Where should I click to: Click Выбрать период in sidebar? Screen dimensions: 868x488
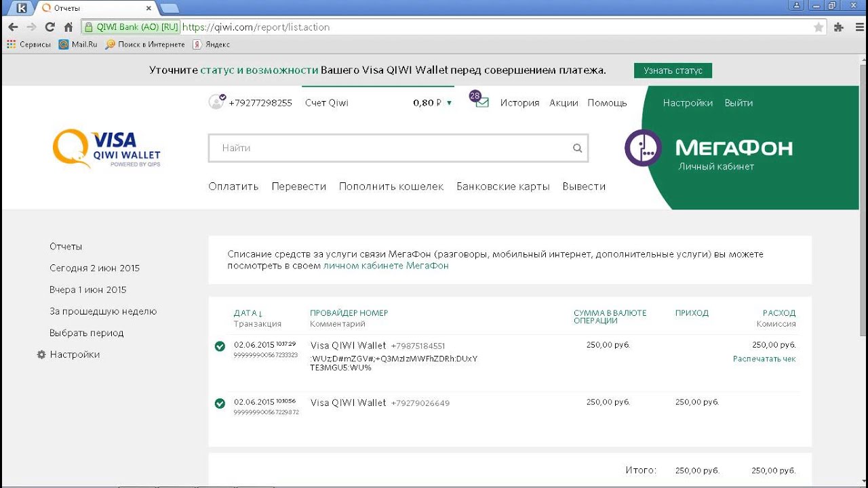tap(87, 333)
